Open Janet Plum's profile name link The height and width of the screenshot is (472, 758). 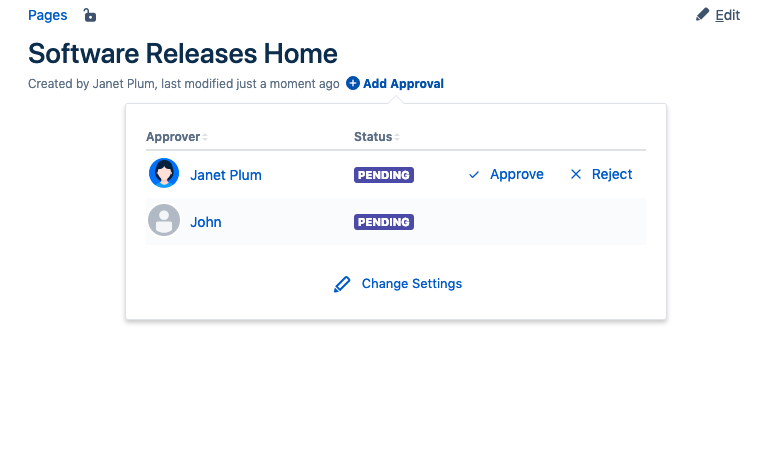tap(226, 175)
